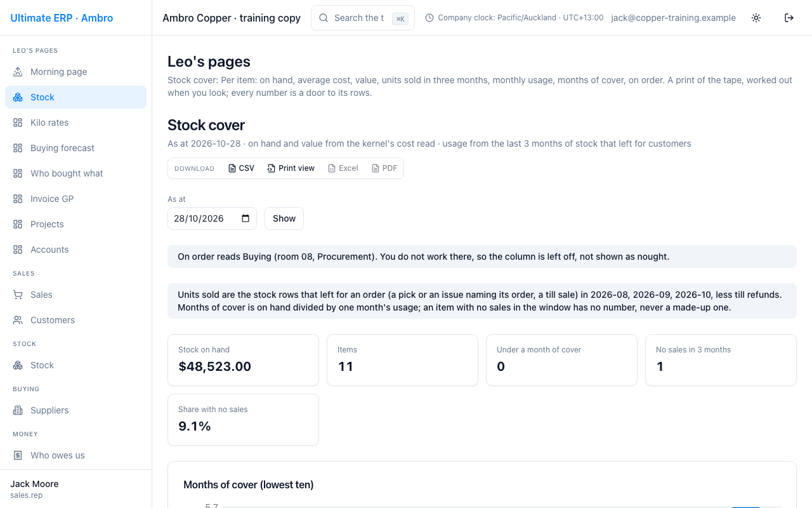
Task: Click the Jack Moore user name
Action: 34,484
